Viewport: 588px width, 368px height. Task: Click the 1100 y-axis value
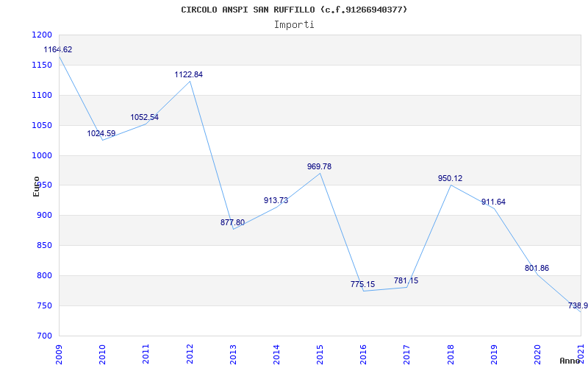tap(42, 95)
